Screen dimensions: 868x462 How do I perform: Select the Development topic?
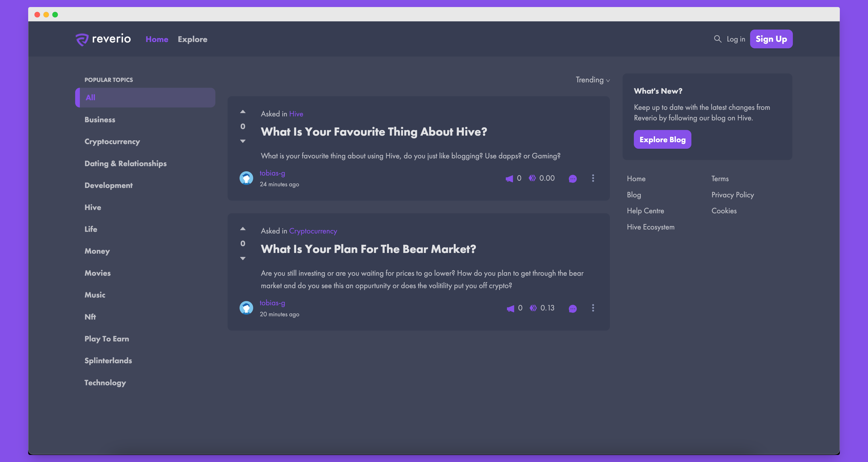(108, 186)
